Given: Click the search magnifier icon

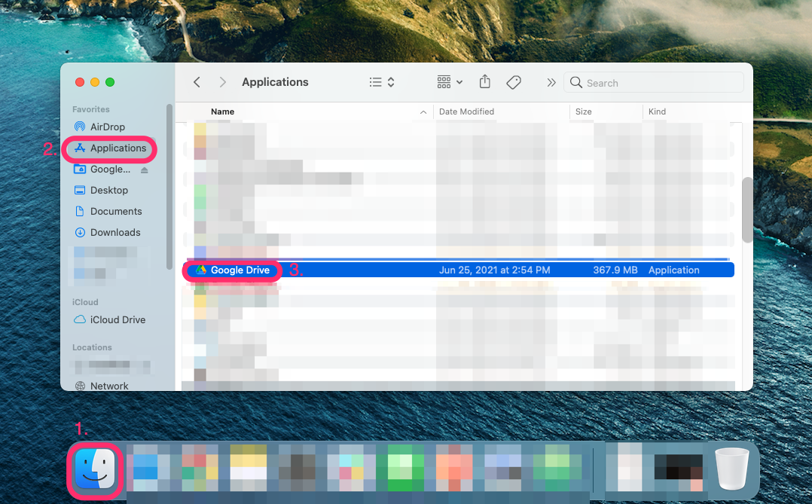Looking at the screenshot, I should click(575, 82).
